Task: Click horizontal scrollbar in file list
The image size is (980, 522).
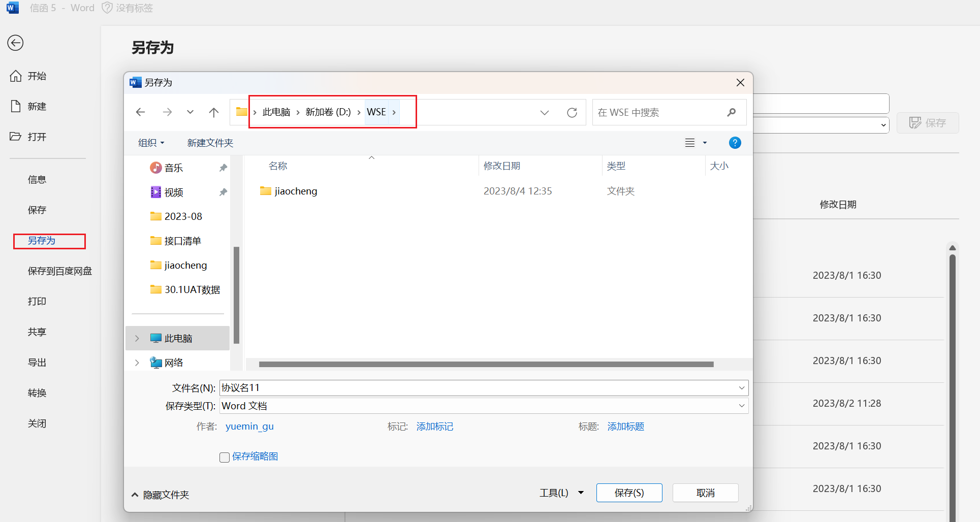Action: pos(486,364)
